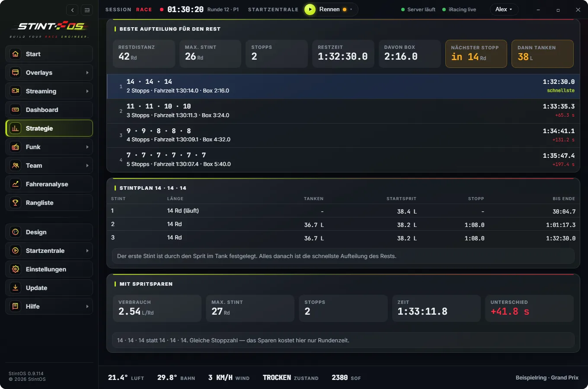Click the Nächster Stopp in 14 Rd card

click(476, 54)
